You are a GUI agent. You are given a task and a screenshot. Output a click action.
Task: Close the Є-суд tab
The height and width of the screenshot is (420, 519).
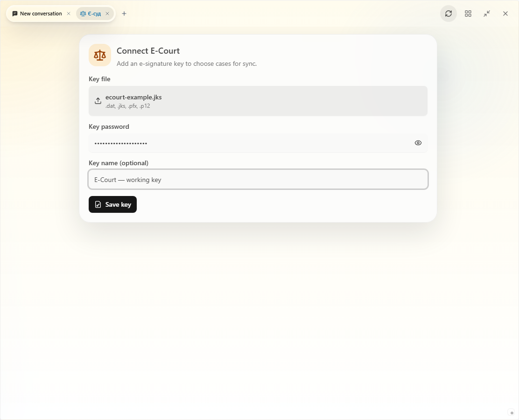pos(107,14)
